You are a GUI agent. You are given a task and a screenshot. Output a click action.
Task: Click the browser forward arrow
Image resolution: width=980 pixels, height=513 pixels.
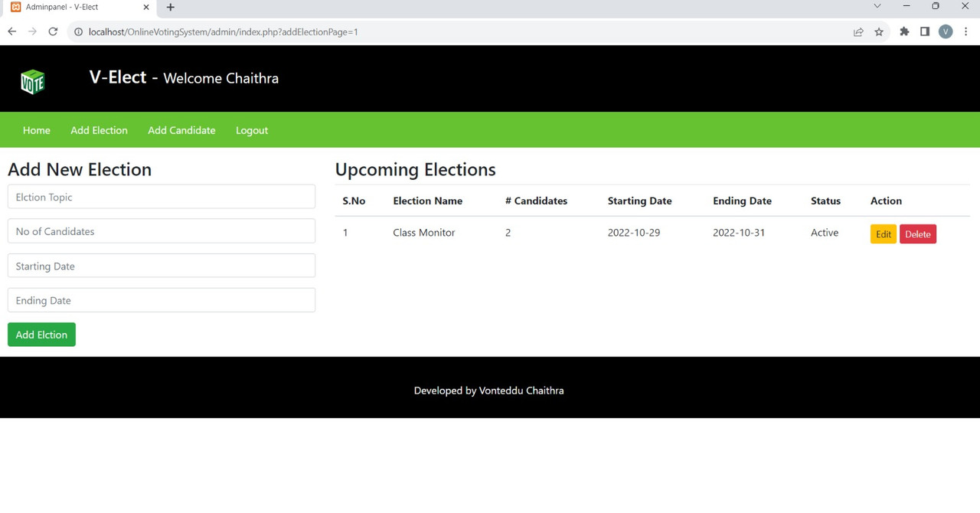32,31
